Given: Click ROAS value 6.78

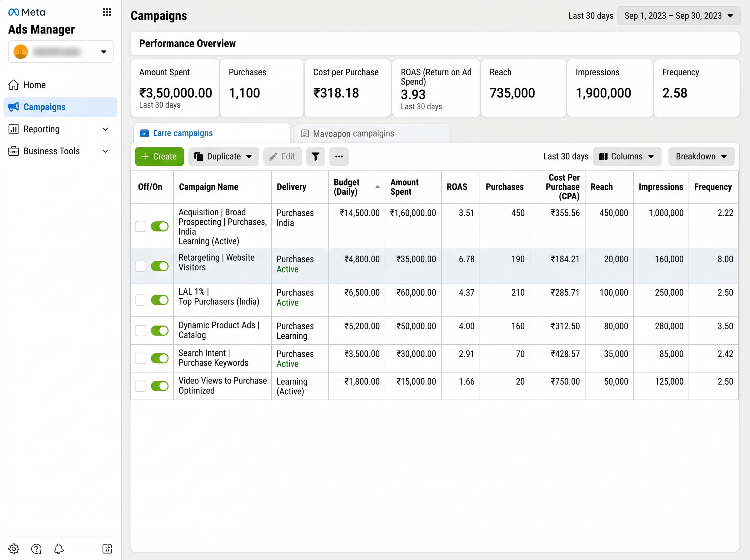Looking at the screenshot, I should pyautogui.click(x=466, y=259).
